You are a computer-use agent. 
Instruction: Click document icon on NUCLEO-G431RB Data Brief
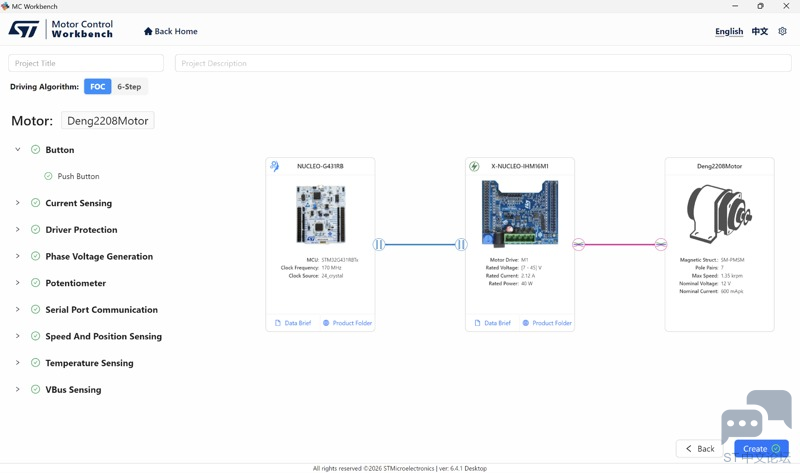pyautogui.click(x=278, y=323)
